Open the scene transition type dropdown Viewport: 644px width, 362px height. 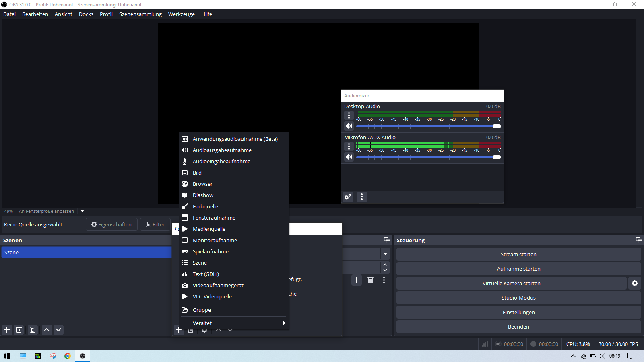(x=385, y=254)
